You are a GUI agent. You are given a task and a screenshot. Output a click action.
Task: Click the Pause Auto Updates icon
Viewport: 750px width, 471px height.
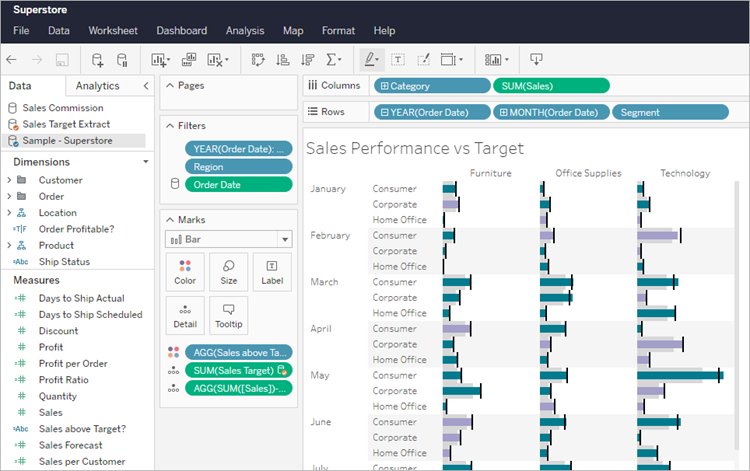(x=122, y=60)
